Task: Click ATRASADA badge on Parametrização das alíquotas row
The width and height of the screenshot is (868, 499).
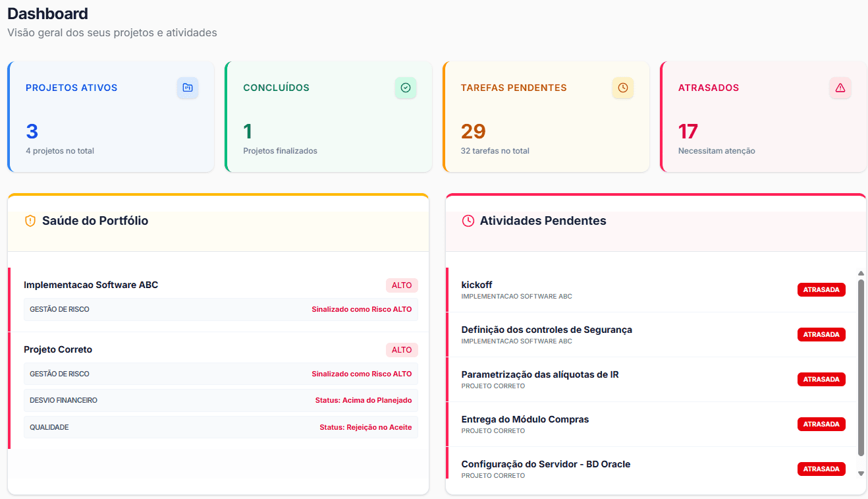Action: click(821, 379)
